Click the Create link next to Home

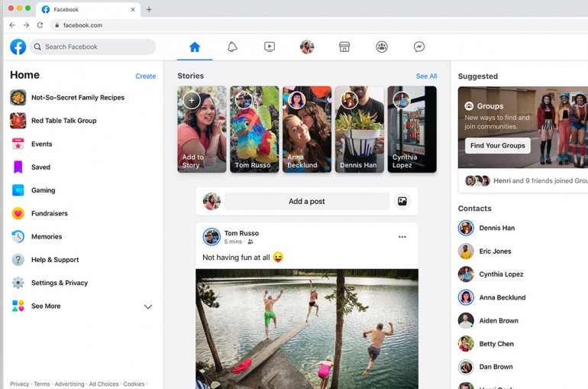(145, 76)
